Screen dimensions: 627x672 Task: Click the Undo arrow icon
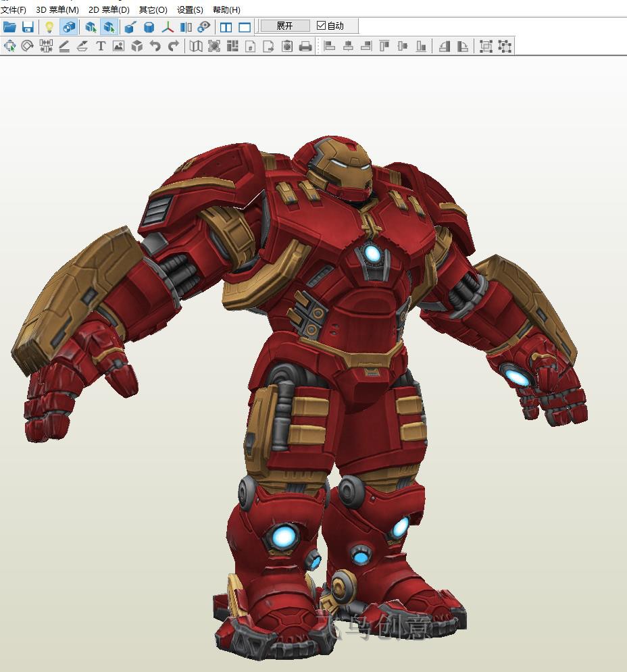click(x=155, y=46)
